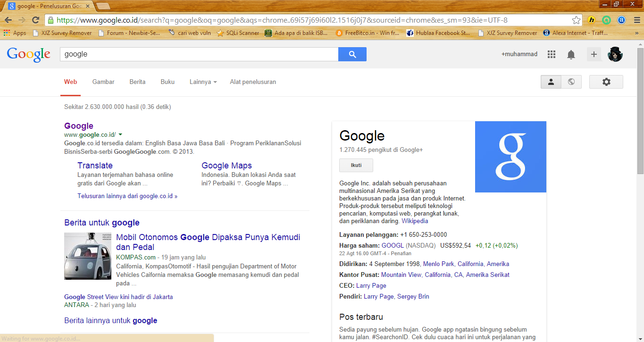This screenshot has height=342, width=644.
Task: Bookmark this page with the star icon
Action: tap(576, 20)
